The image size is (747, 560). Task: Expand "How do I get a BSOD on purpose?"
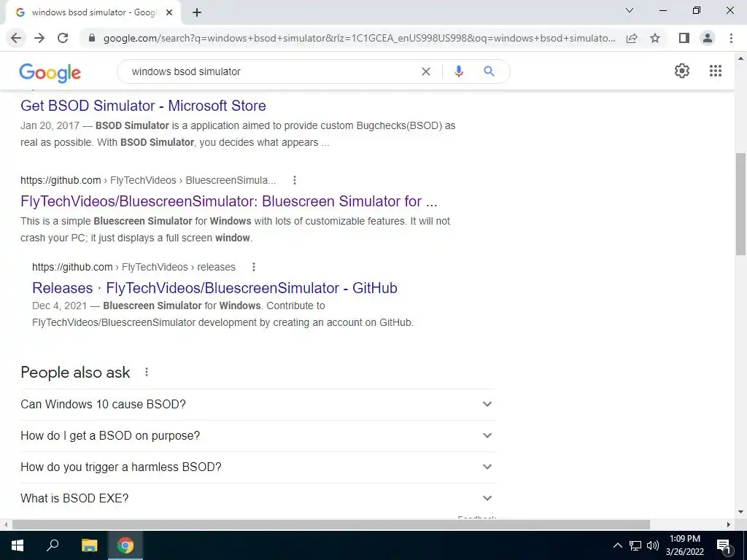click(258, 436)
